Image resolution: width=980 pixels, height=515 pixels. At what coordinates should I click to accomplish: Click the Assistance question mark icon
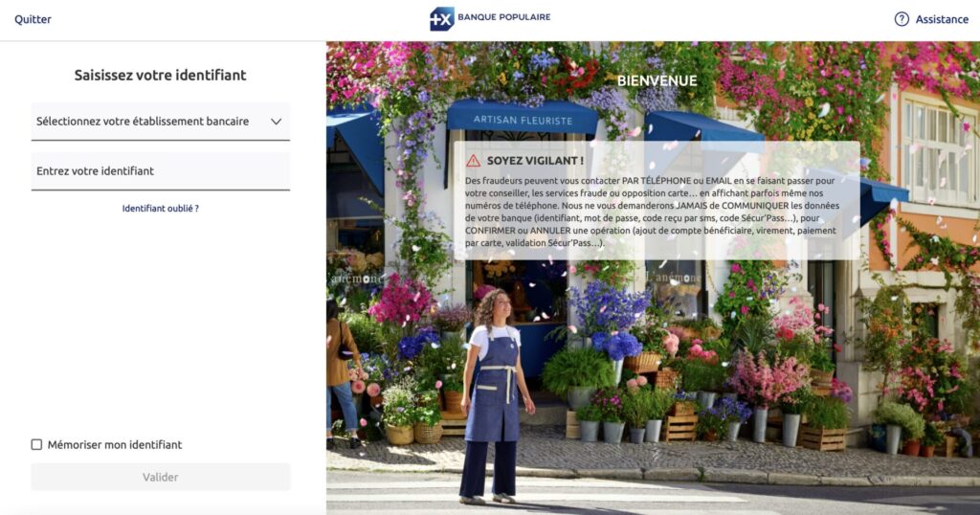[x=902, y=19]
